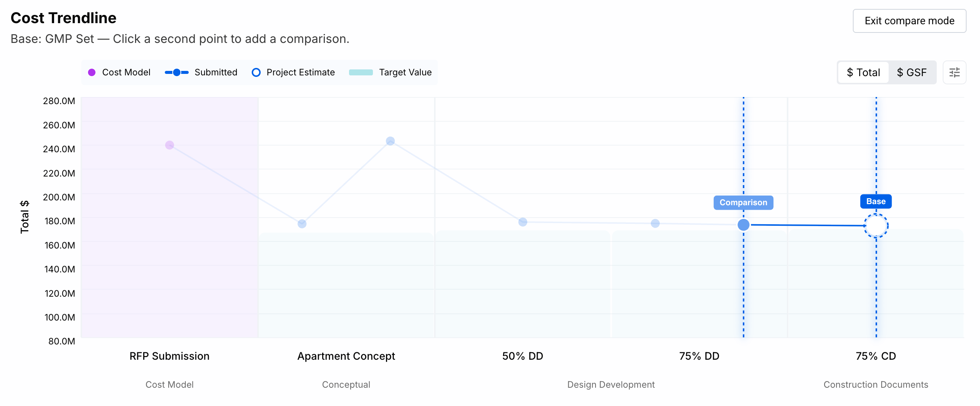Click the RFP Submission cost model point
980x406 pixels.
[x=169, y=145]
